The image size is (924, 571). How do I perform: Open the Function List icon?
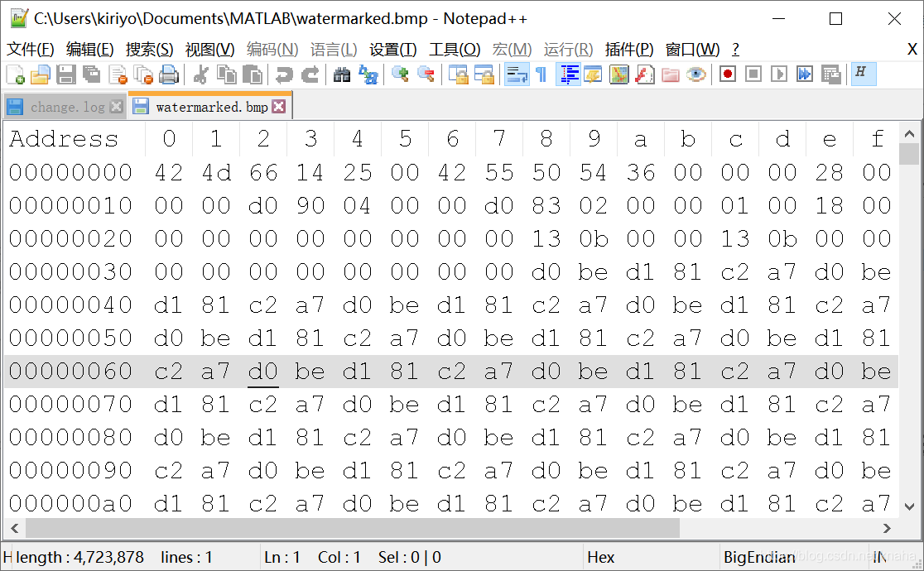[645, 74]
